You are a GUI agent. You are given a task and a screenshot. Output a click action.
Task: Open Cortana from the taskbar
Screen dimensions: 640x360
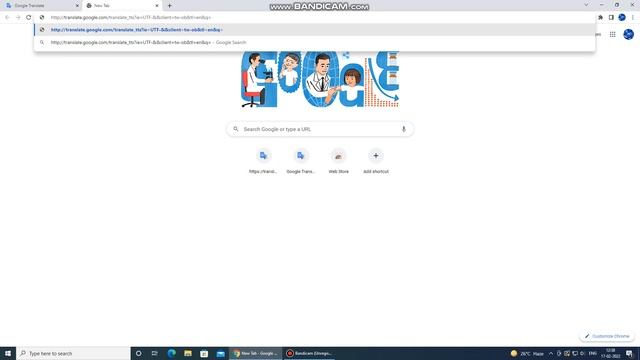pyautogui.click(x=138, y=353)
